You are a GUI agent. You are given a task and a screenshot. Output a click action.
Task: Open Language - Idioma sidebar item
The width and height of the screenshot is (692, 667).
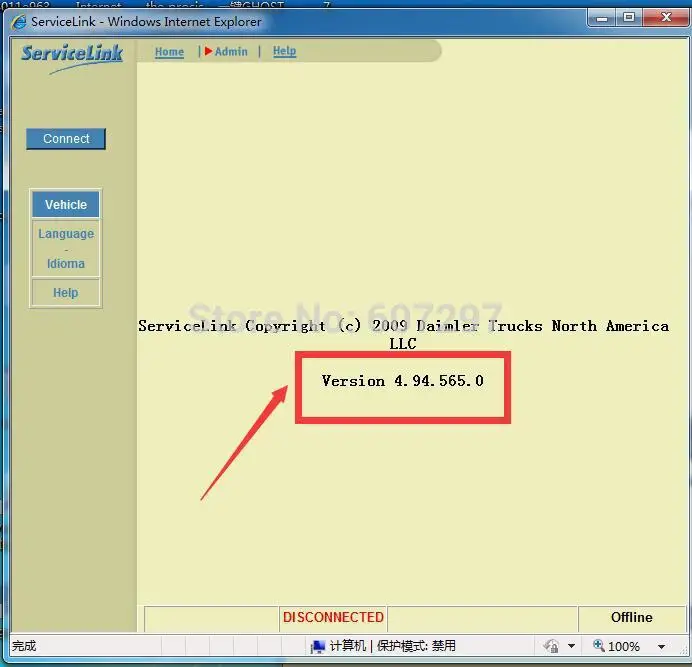coord(66,249)
